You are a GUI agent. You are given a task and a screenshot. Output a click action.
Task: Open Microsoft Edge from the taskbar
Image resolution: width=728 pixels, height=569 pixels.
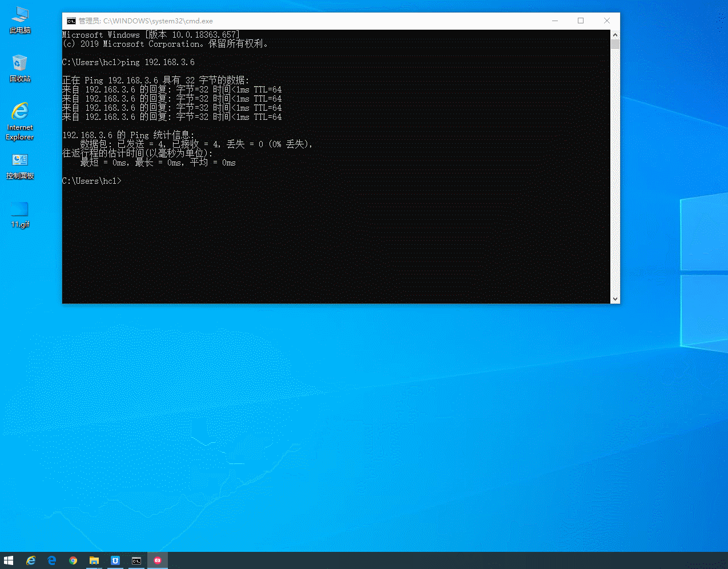click(52, 560)
